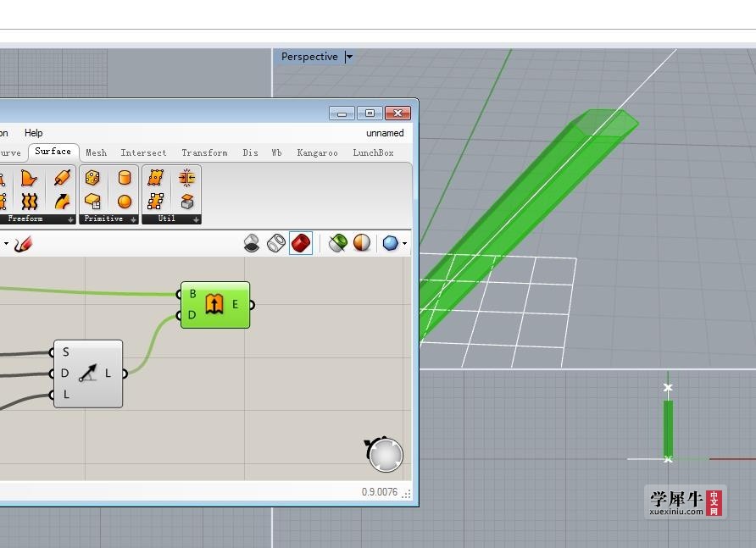Click the 0.9.0076 version text
The height and width of the screenshot is (548, 756).
click(380, 492)
